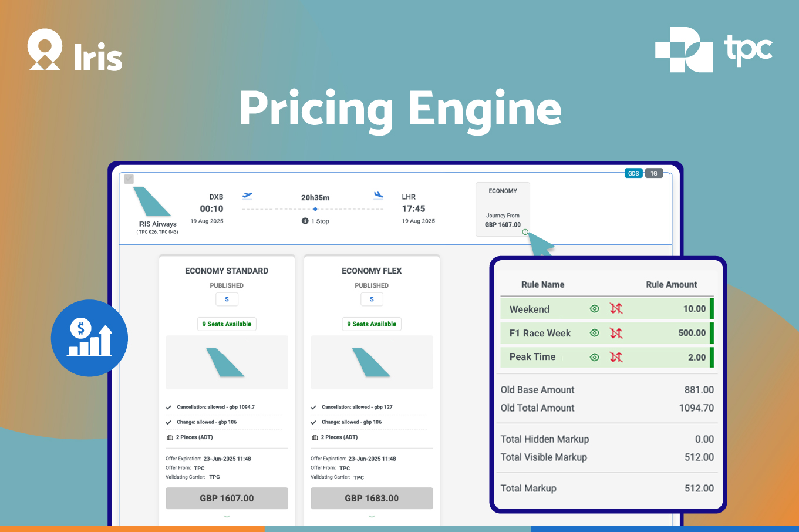
Task: Choose the GBP 1683.00 fare button
Action: tap(372, 498)
